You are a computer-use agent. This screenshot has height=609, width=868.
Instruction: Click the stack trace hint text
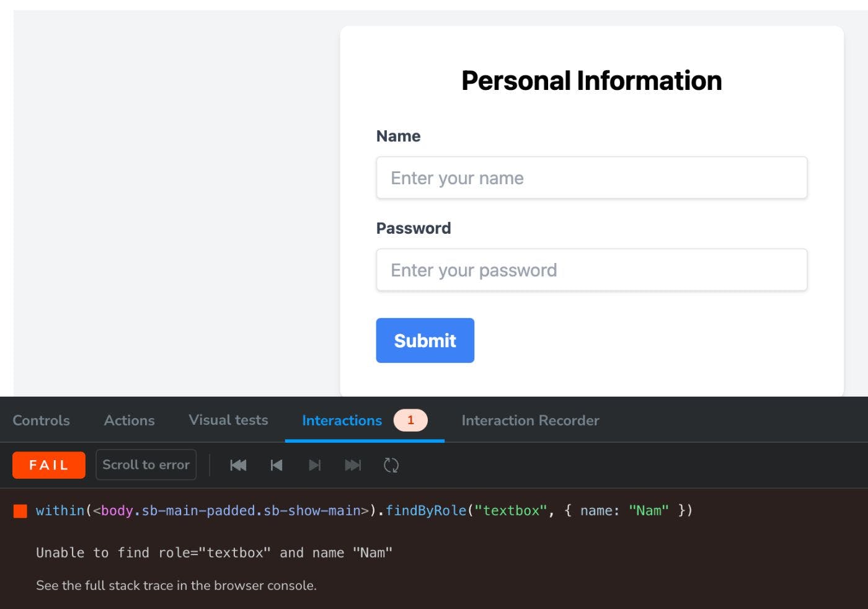click(x=176, y=585)
